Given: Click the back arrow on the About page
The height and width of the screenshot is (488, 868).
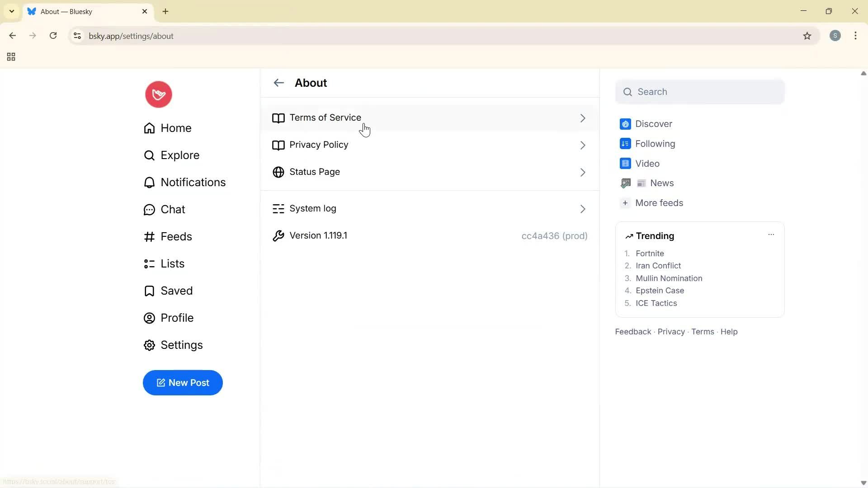Looking at the screenshot, I should coord(278,83).
